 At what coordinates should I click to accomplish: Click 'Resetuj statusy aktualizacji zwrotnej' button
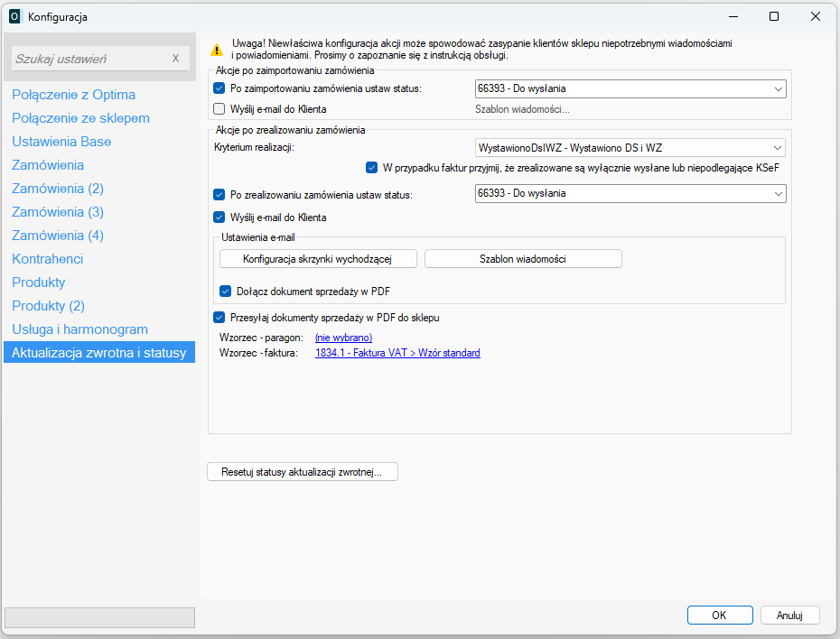(303, 472)
